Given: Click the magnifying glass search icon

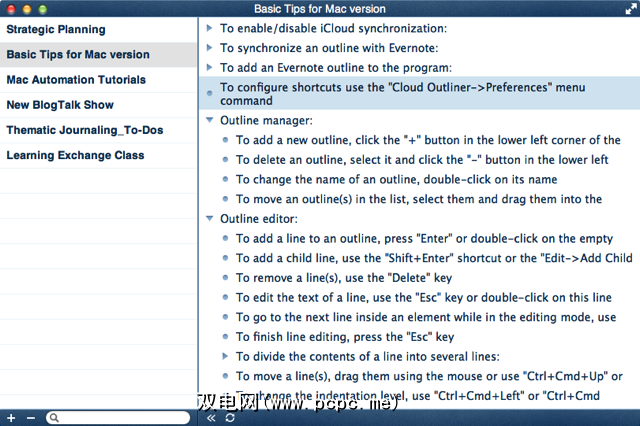Looking at the screenshot, I should click(x=54, y=417).
